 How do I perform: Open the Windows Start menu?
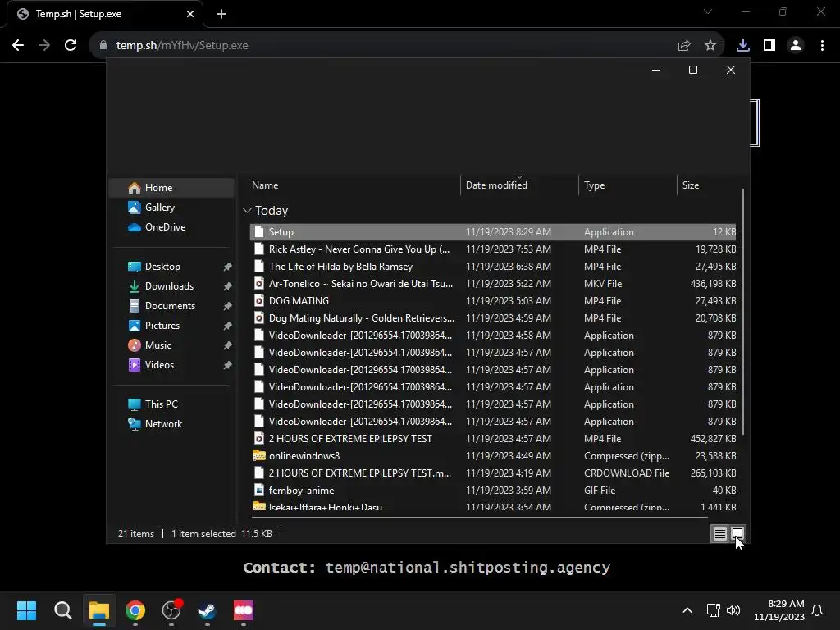(x=26, y=610)
